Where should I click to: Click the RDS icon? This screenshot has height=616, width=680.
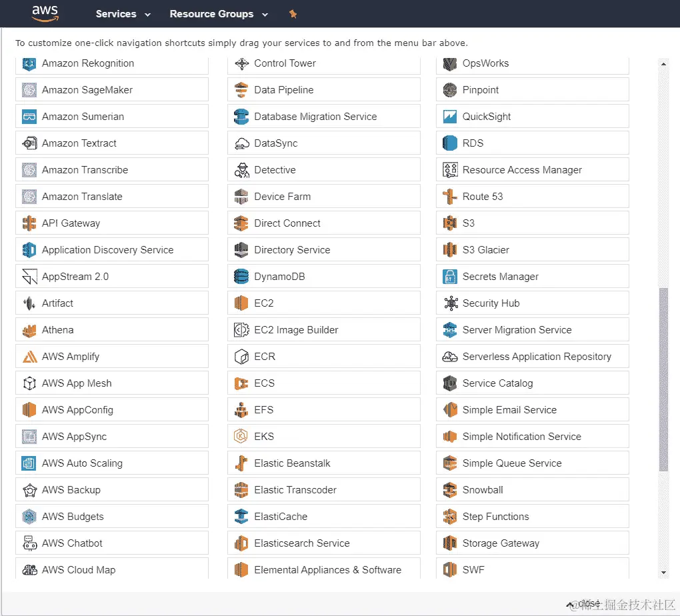(x=450, y=143)
